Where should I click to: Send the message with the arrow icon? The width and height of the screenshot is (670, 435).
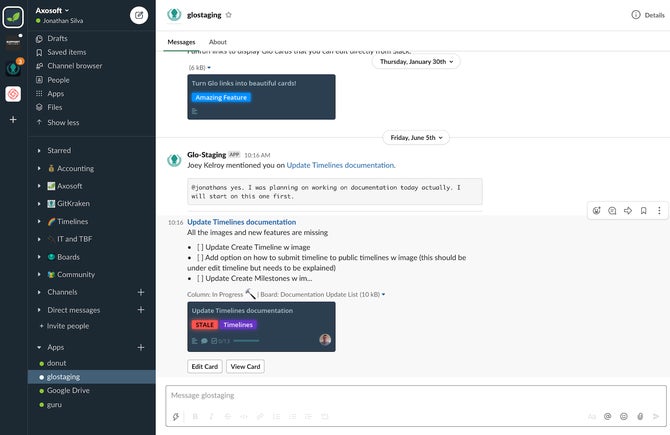coord(656,417)
